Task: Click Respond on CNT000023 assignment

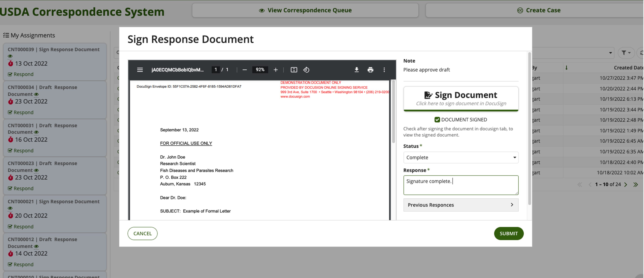Action: click(x=21, y=188)
